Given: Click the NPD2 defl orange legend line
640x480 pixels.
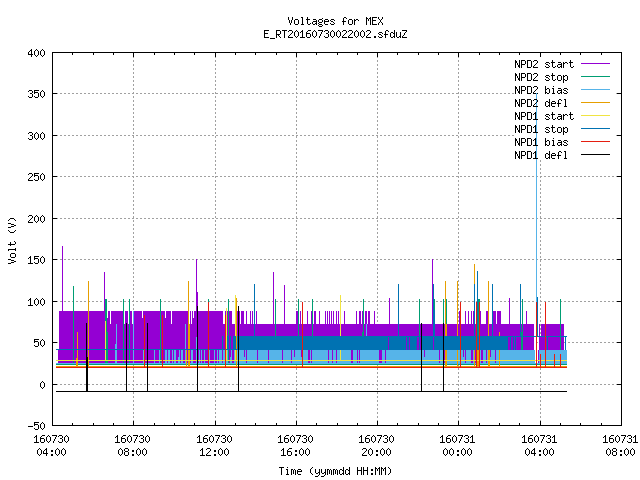Looking at the screenshot, I should tap(595, 103).
